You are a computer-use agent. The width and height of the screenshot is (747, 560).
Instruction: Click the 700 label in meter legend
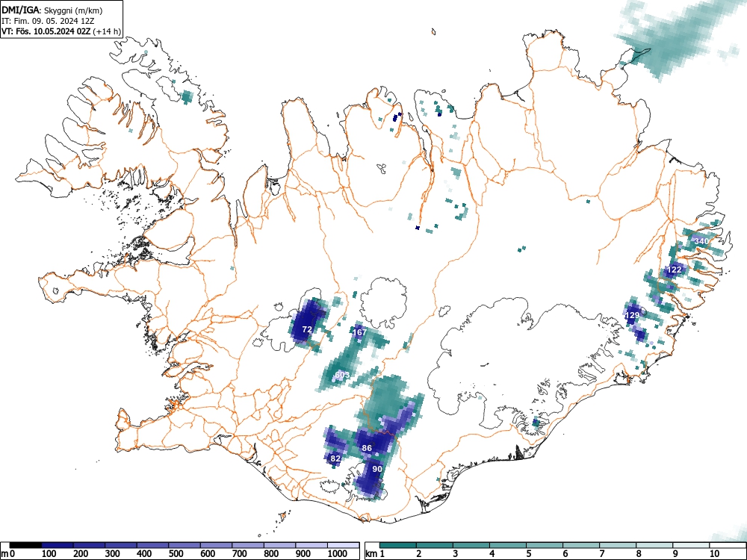tap(240, 554)
